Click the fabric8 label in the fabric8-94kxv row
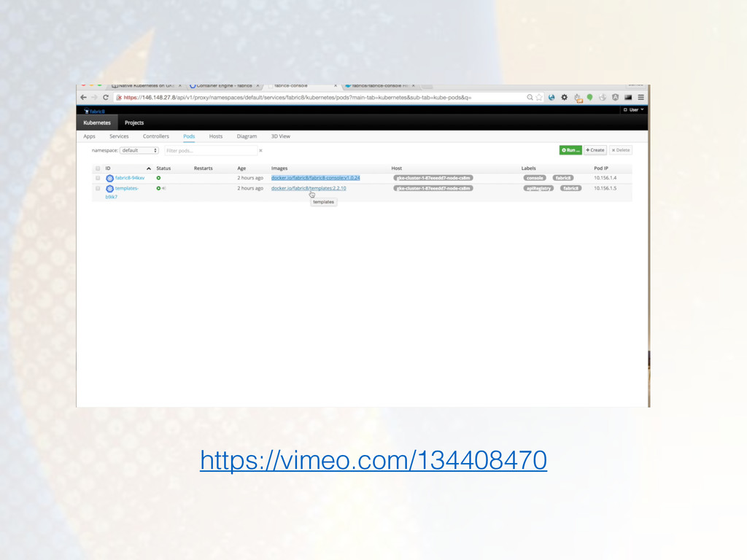 point(563,178)
